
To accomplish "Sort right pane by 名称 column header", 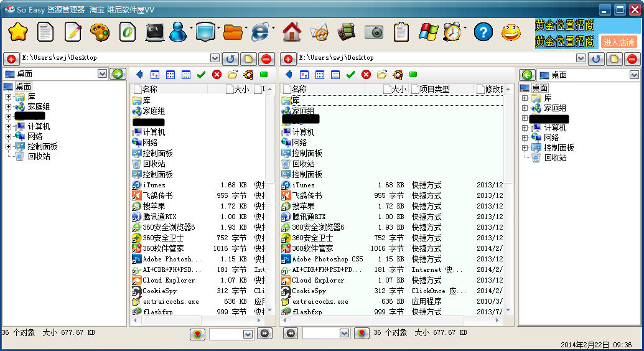I will click(323, 89).
